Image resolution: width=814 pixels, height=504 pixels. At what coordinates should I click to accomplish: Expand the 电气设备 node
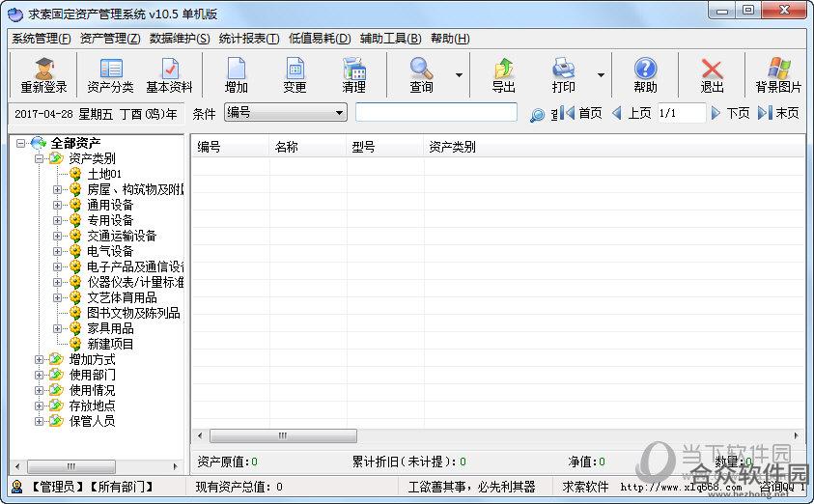pyautogui.click(x=57, y=251)
